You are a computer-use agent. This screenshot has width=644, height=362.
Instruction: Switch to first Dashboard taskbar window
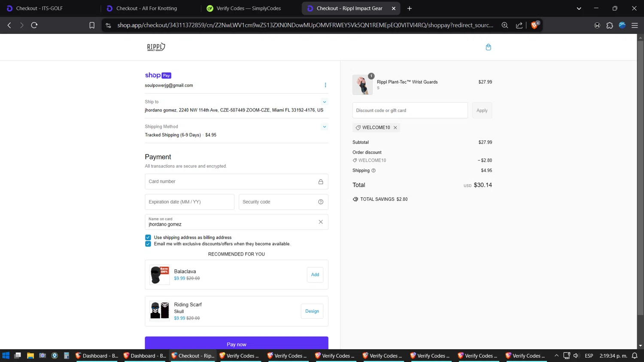tap(97, 356)
